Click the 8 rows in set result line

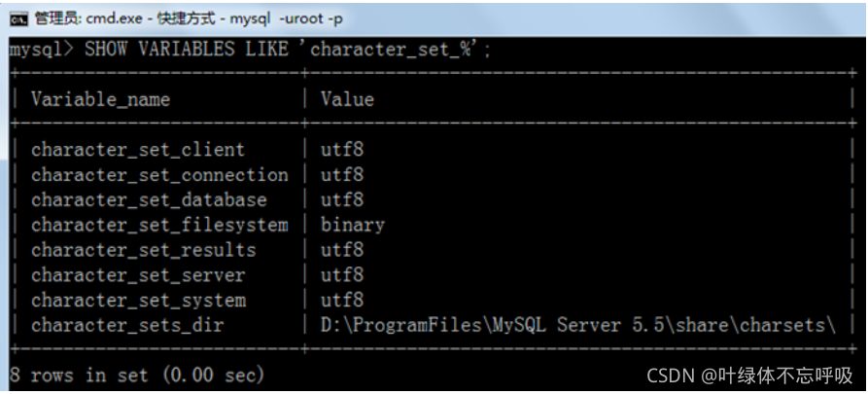click(137, 376)
